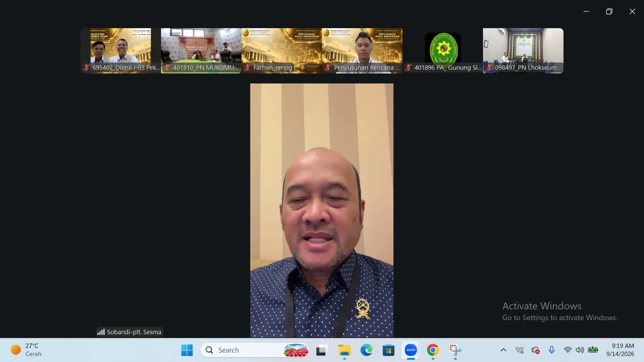
Task: Select the Farhan_renog participant thumbnail
Action: click(282, 51)
